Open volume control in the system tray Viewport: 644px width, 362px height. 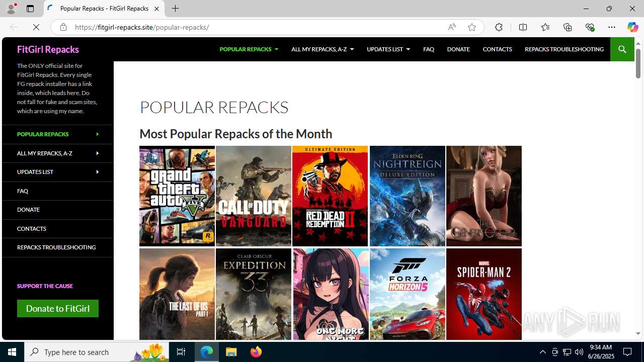[579, 352]
